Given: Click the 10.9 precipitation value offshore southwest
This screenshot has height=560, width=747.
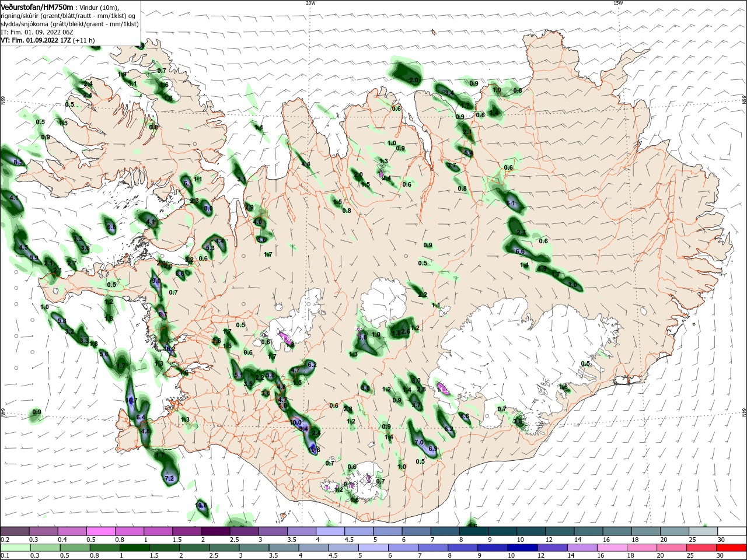Looking at the screenshot, I should tap(201, 505).
